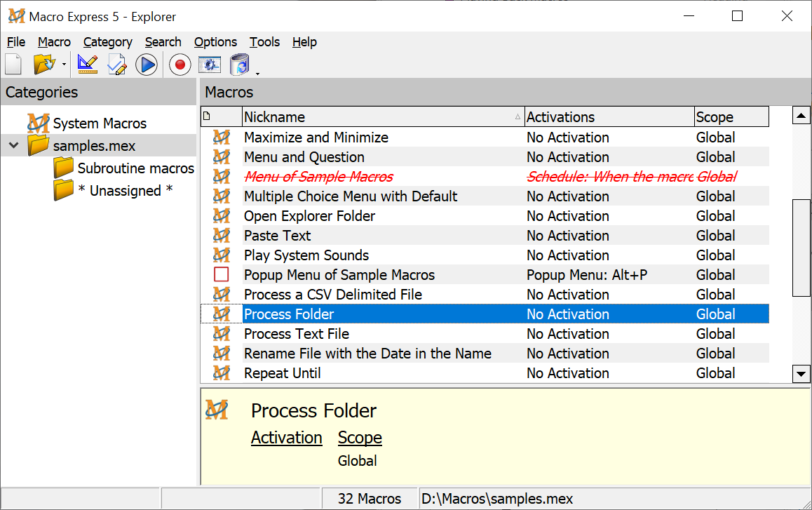Viewport: 812px width, 510px height.
Task: Open the Options menu
Action: [x=215, y=42]
